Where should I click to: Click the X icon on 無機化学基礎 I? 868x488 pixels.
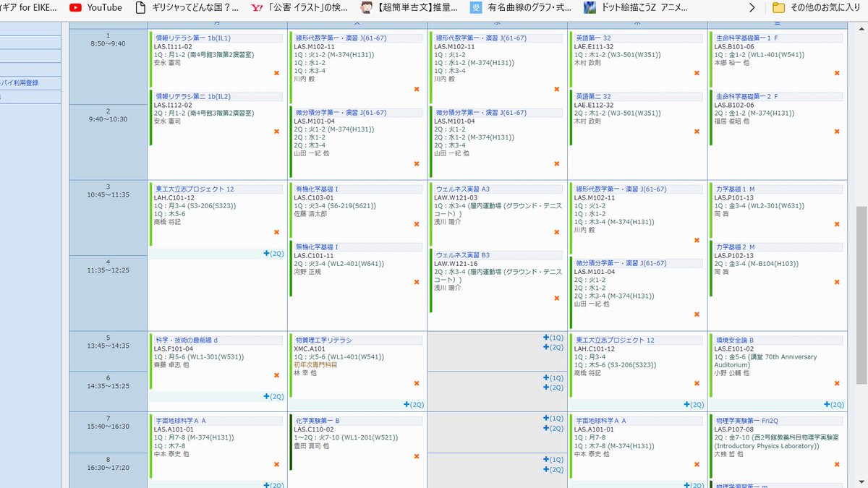point(417,282)
